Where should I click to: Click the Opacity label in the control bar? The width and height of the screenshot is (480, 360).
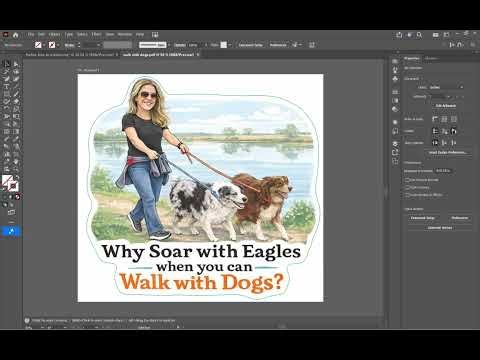pos(180,45)
